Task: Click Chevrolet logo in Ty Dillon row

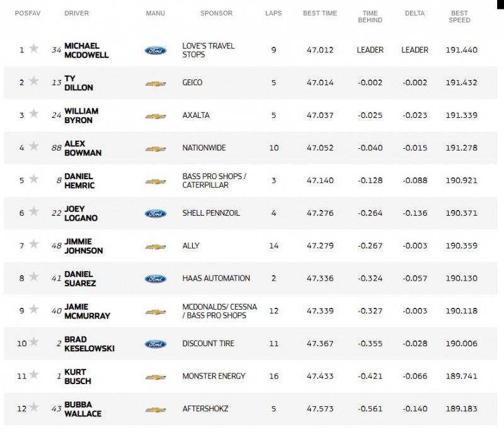Action: tap(156, 84)
